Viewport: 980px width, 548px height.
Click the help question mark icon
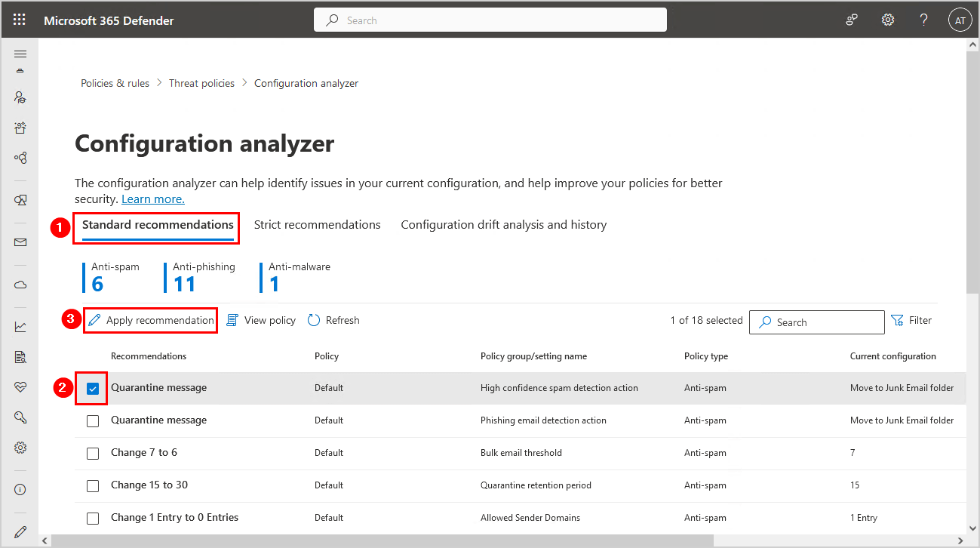click(x=923, y=20)
